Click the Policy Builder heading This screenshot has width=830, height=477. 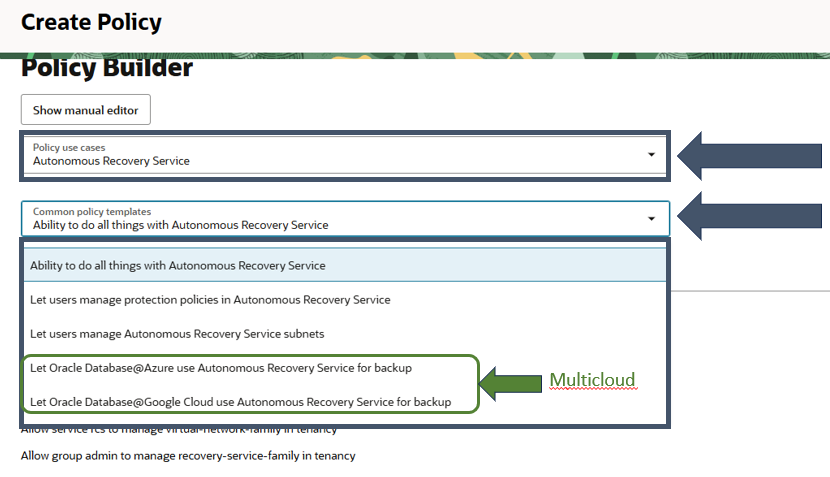coord(107,68)
